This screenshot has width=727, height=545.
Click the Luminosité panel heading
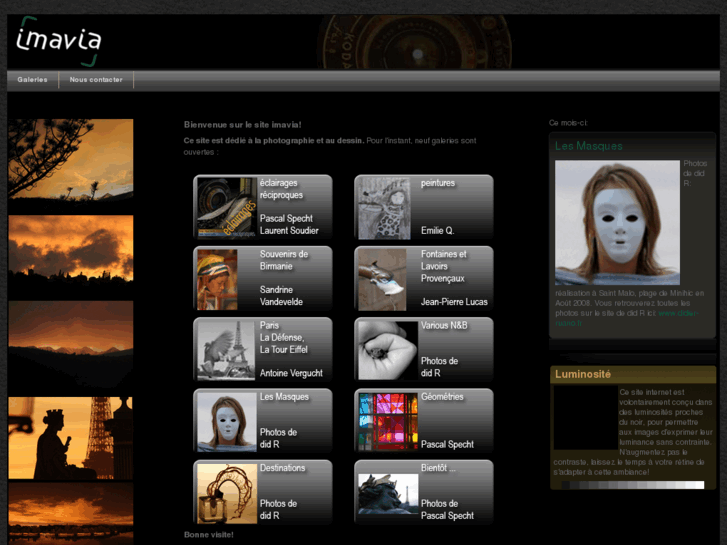pyautogui.click(x=583, y=374)
